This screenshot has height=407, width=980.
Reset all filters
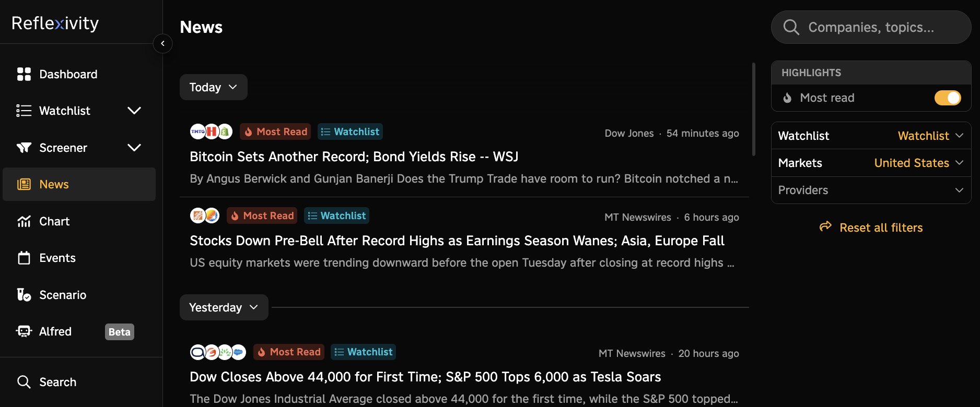coord(871,228)
